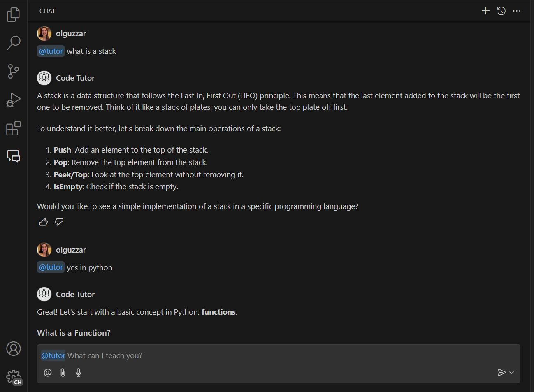The height and width of the screenshot is (392, 534).
Task: Attach context with the paperclip icon
Action: pyautogui.click(x=63, y=372)
